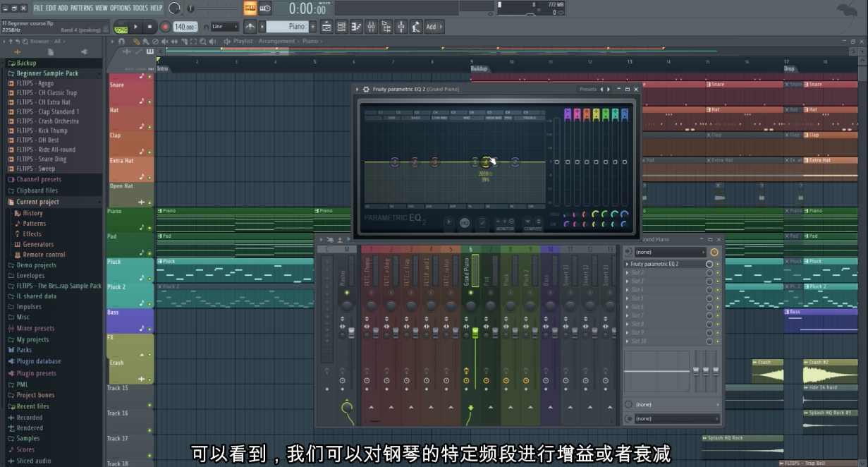868x467 pixels.
Task: Expand the Demo projects folder
Action: (35, 265)
